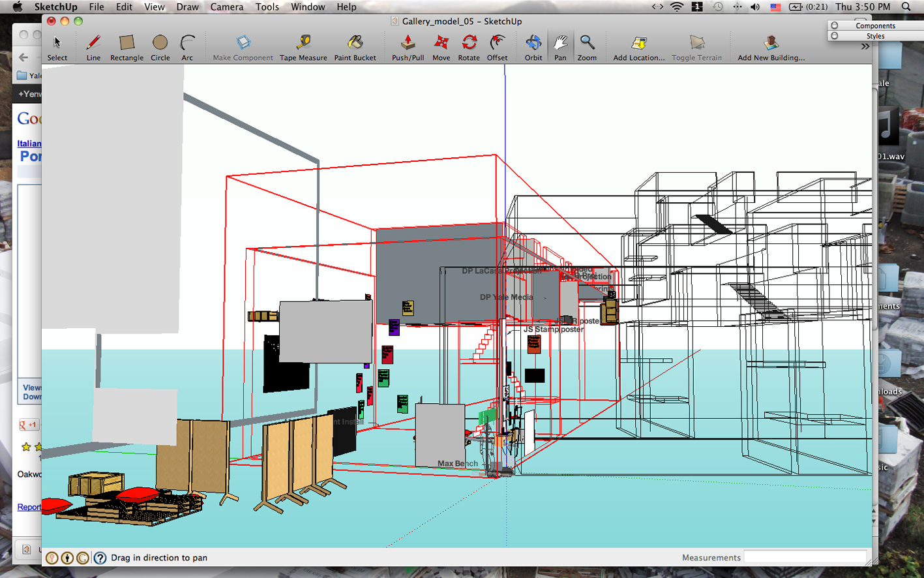Click the back arrow in browser window

[x=23, y=57]
